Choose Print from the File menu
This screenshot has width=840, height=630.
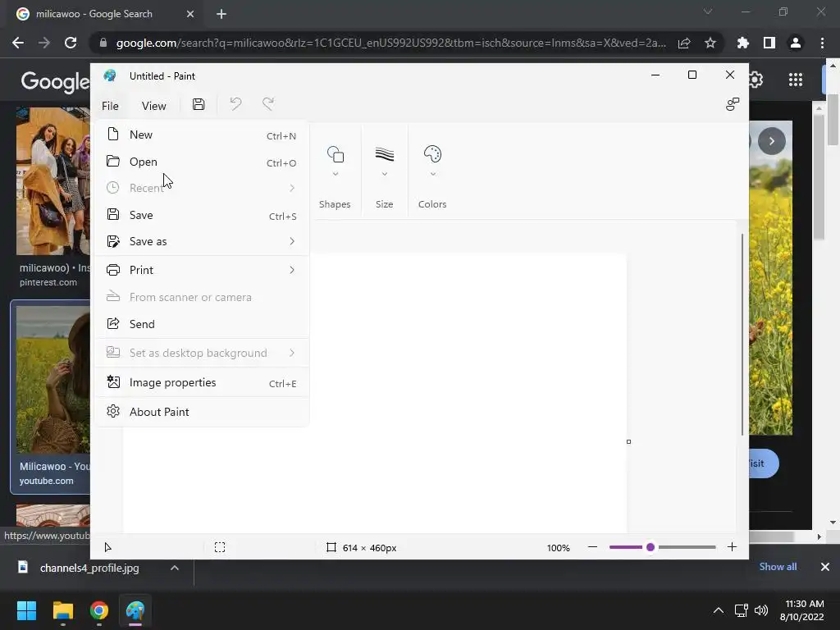(202, 269)
